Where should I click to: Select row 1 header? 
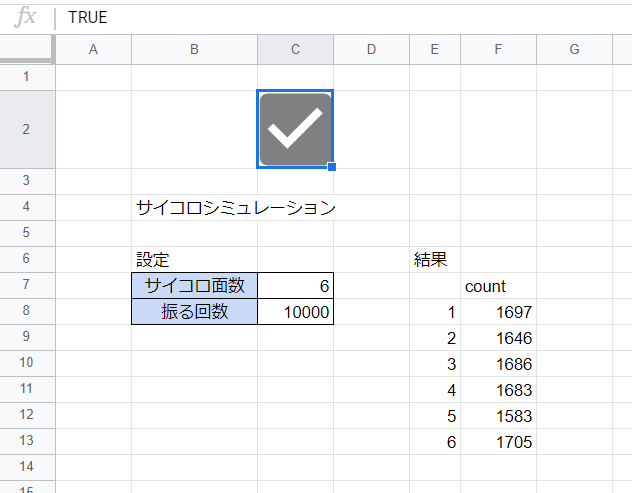coord(26,77)
